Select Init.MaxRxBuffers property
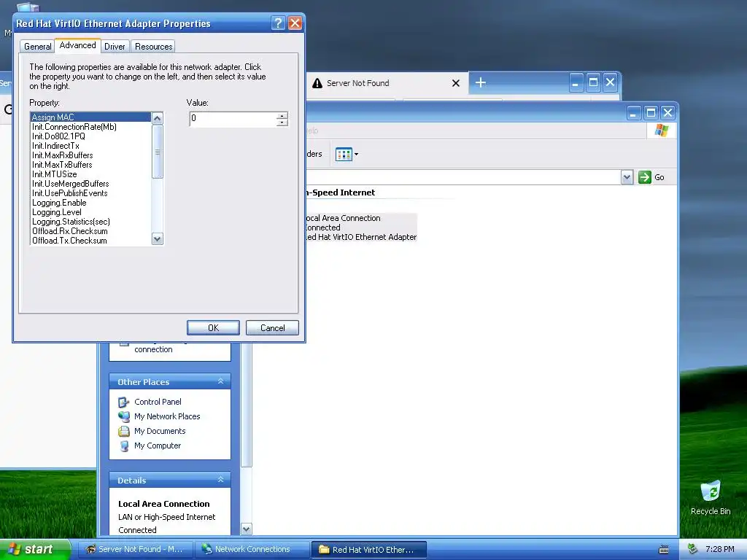The image size is (747, 560). point(90,155)
